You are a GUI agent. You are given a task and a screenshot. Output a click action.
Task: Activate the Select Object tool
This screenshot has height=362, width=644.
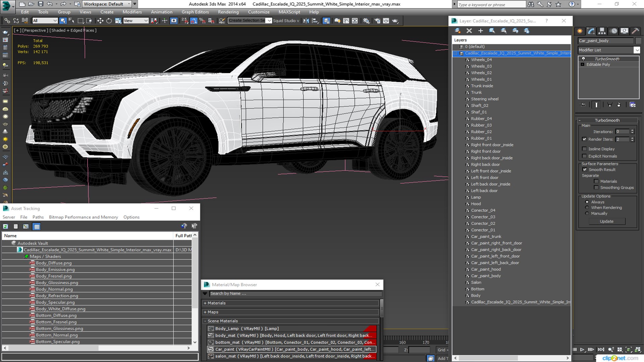63,21
